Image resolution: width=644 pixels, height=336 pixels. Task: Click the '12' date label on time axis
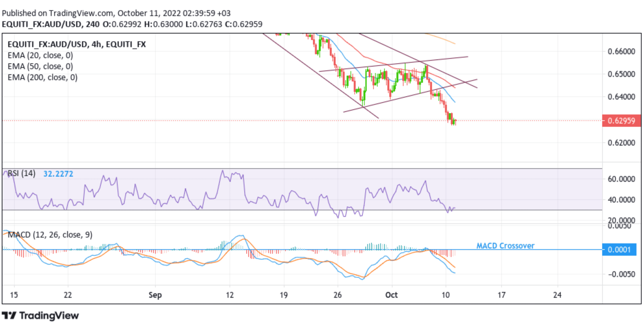[x=230, y=295]
